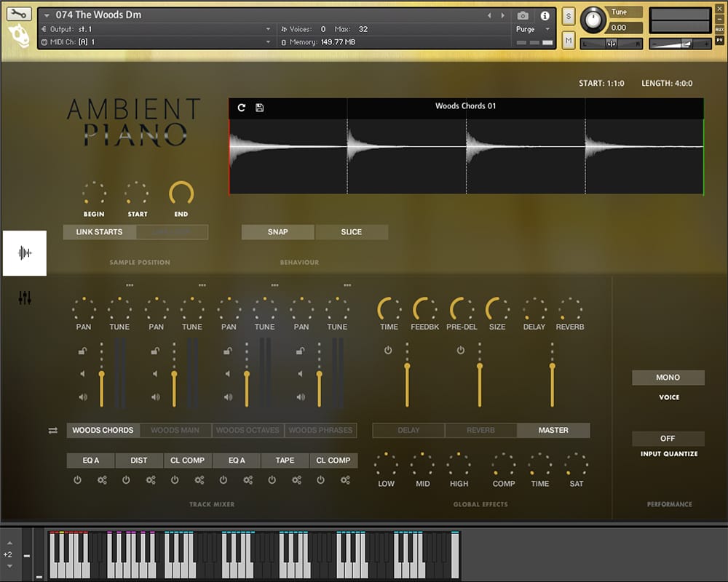The height and width of the screenshot is (582, 728).
Task: Click the wrench icon to edit the instrument
Action: [20, 14]
